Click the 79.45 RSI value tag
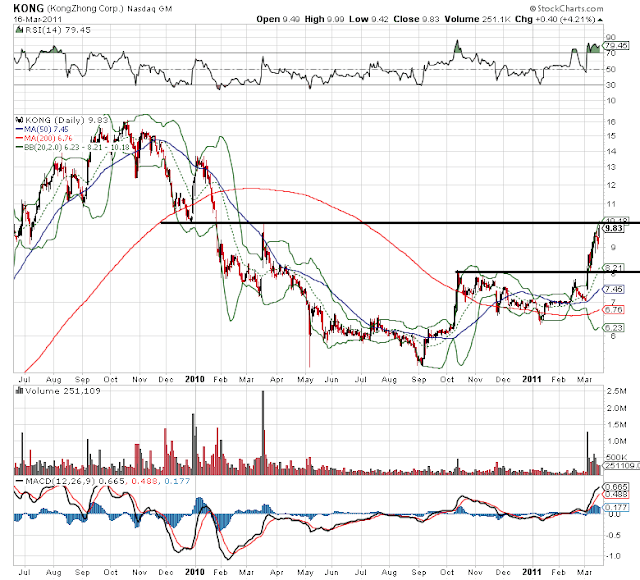This screenshot has height=580, width=640. tap(616, 45)
